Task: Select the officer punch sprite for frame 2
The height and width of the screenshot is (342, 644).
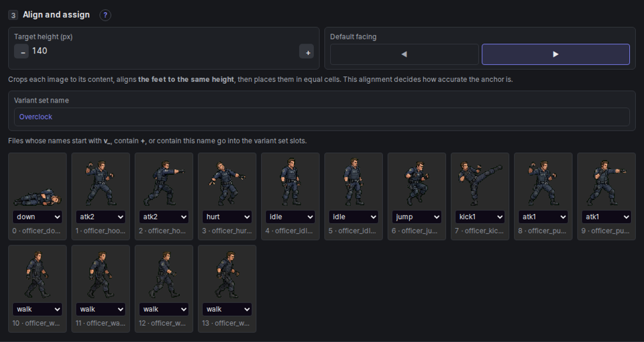Action: pos(164,182)
